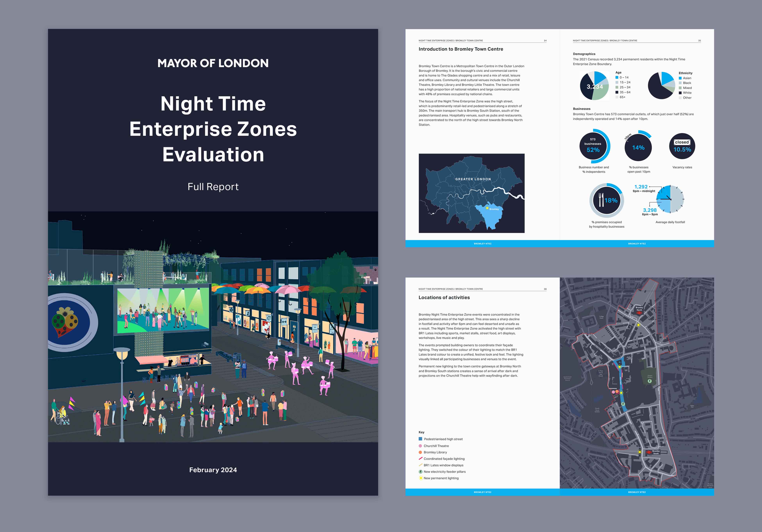The image size is (762, 532).
Task: Click the yellow star marking Bromley on London map
Action: pos(487,208)
